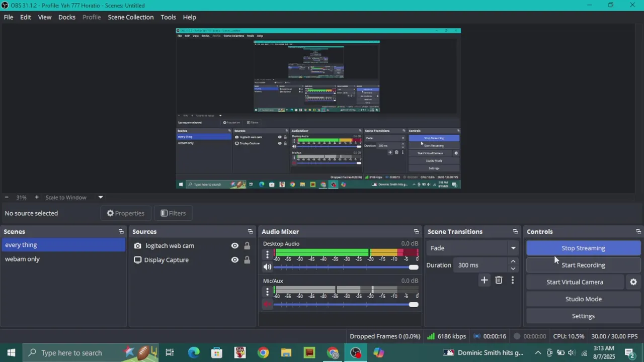The width and height of the screenshot is (644, 362).
Task: Click the Windows Start button
Action: [x=11, y=353]
